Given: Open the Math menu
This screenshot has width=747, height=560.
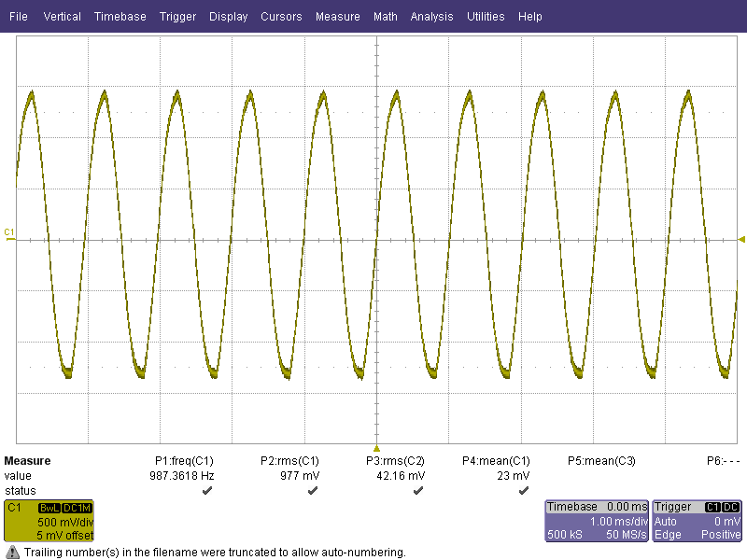Looking at the screenshot, I should [x=386, y=17].
